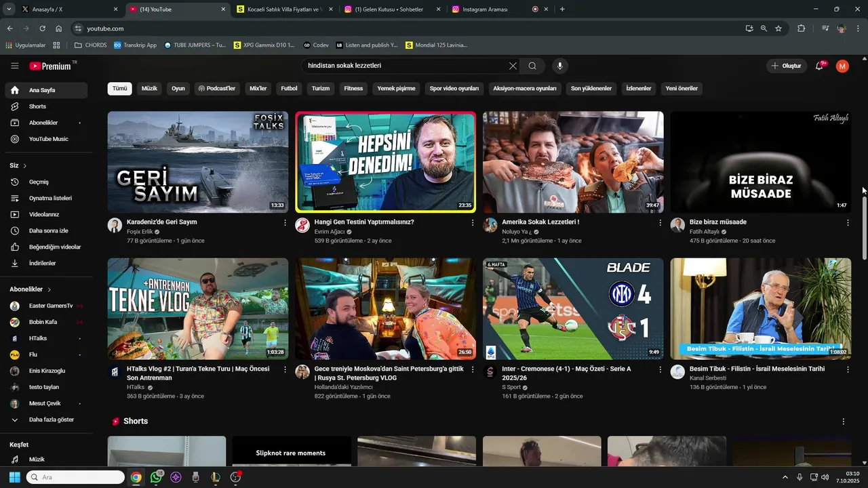Open the Windows Start menu

[x=14, y=477]
